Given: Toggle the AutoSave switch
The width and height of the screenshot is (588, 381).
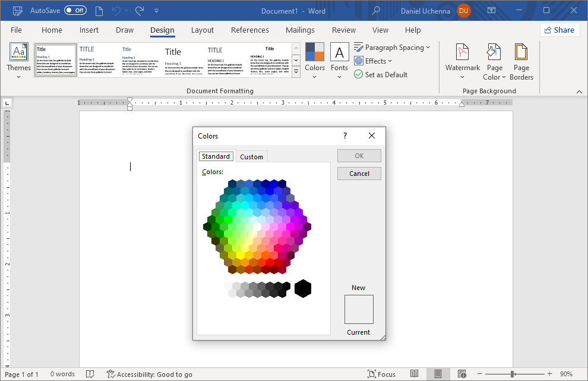Looking at the screenshot, I should [75, 11].
